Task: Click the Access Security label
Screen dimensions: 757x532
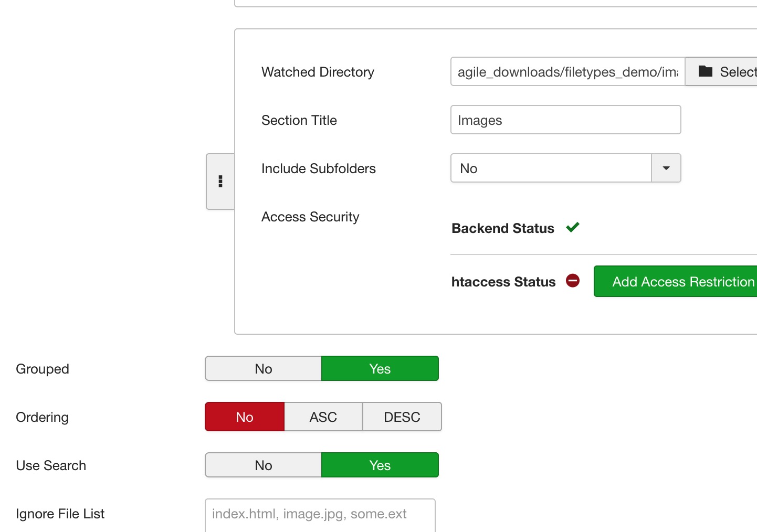Action: (x=310, y=217)
